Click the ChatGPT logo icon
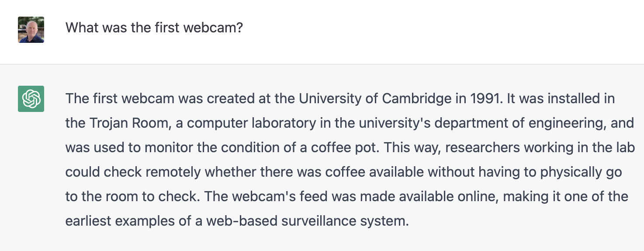The height and width of the screenshot is (251, 644). (x=31, y=99)
